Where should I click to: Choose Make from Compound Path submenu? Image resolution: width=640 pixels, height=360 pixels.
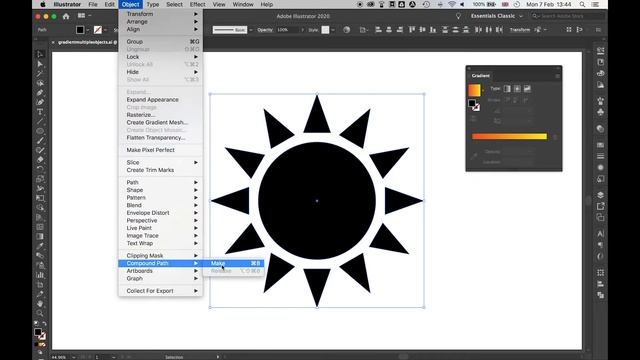coord(233,263)
